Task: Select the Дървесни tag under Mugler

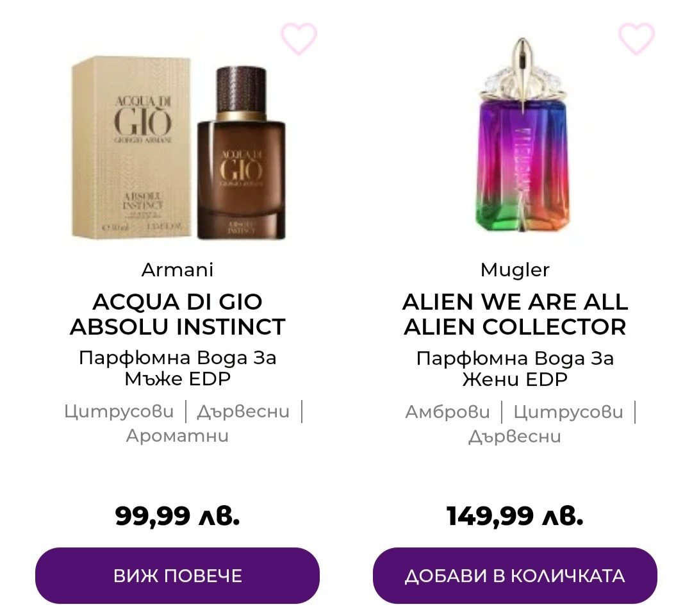Action: [x=515, y=437]
